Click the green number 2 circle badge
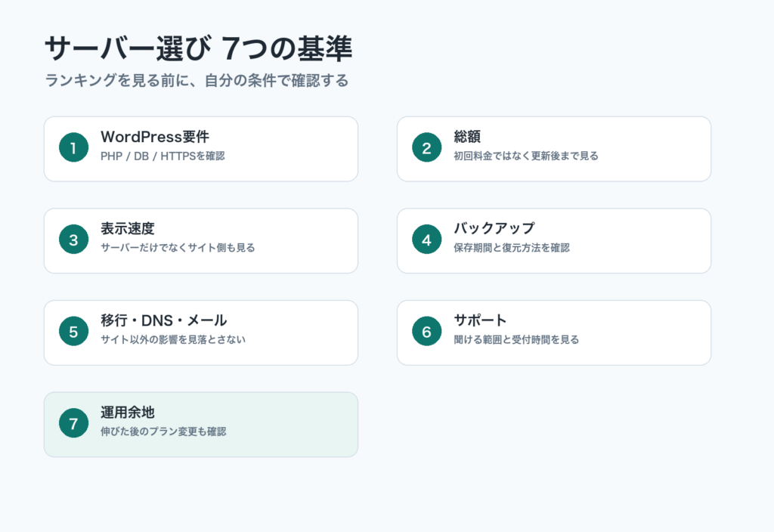The image size is (774, 532). pos(426,147)
